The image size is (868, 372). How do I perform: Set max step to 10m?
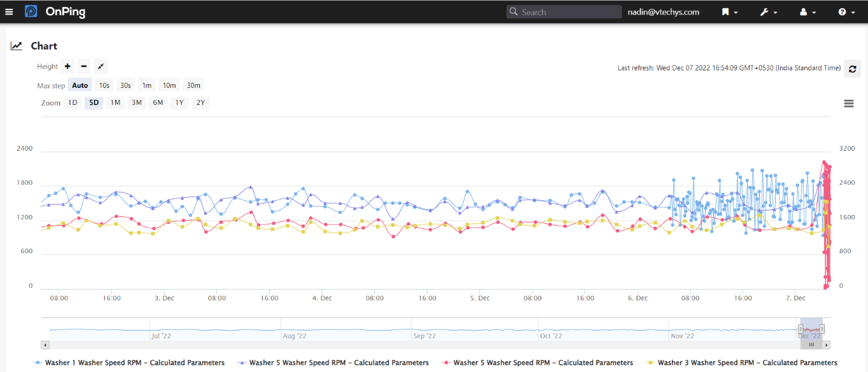click(x=169, y=85)
